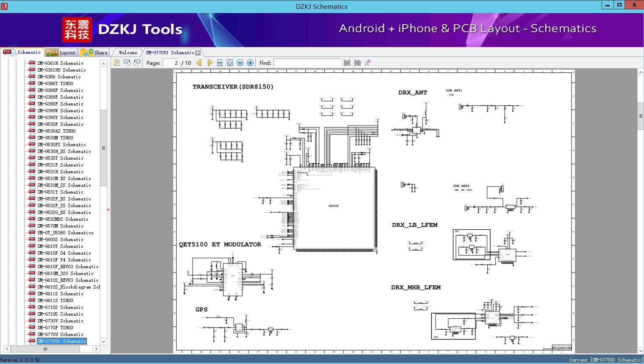
Task: Click the tree horizontal scroll right arrow
Action: pyautogui.click(x=96, y=349)
